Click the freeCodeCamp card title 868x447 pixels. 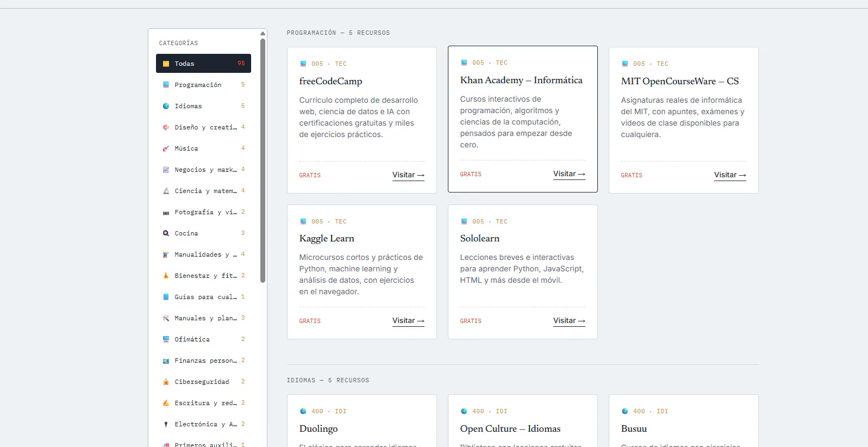coord(330,81)
